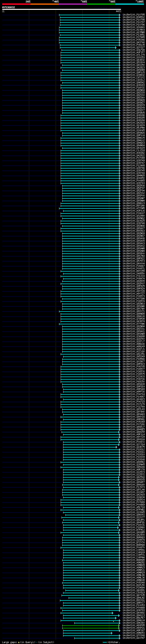Image resolution: width=146 pixels, height=644 pixels.
Task: Select hit UniRef100_P07398
Action: point(133,299)
